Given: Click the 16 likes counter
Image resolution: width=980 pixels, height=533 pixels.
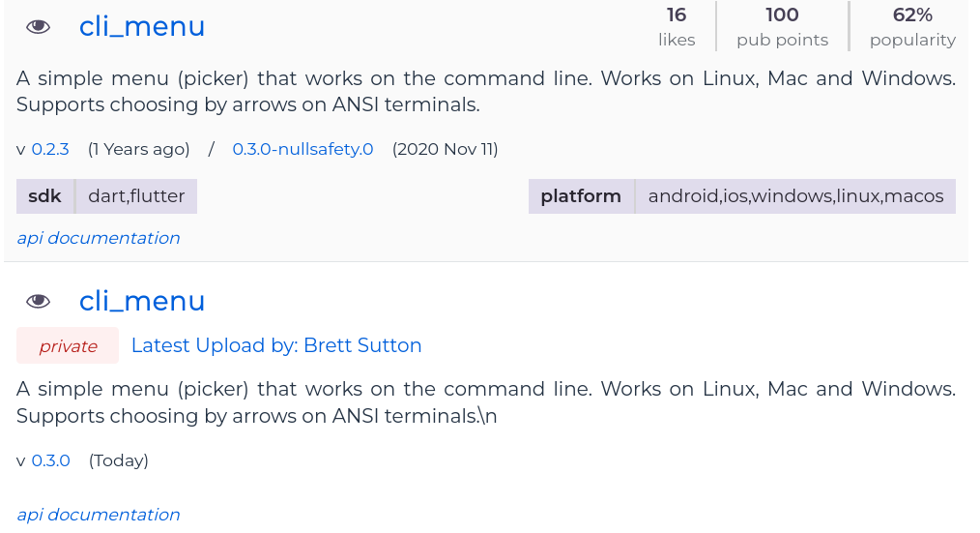Looking at the screenshot, I should pyautogui.click(x=677, y=26).
